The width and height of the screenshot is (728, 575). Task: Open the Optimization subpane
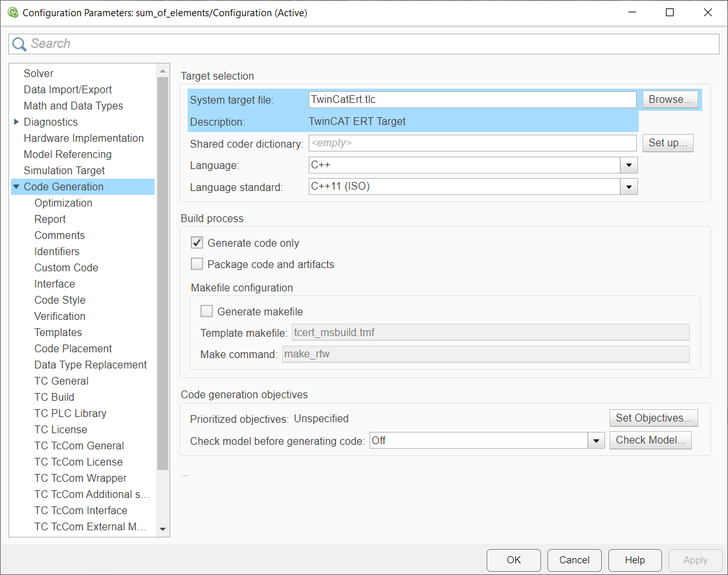click(x=63, y=203)
